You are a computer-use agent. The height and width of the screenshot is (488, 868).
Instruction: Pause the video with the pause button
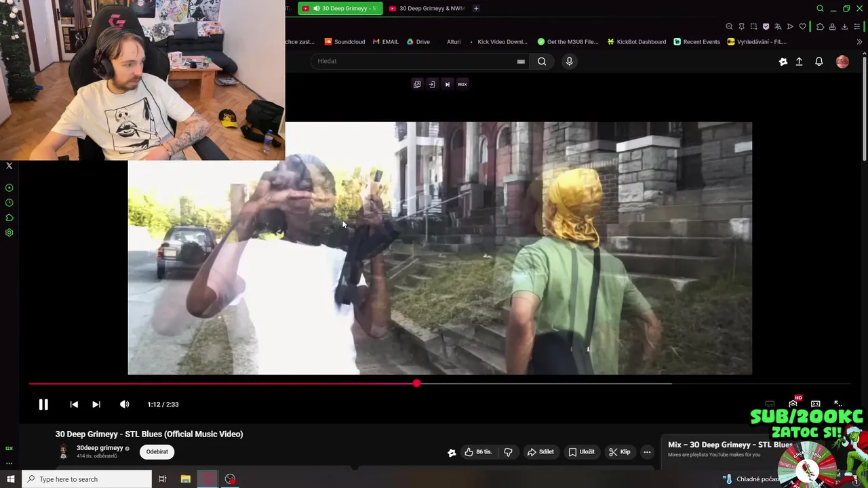tap(43, 405)
